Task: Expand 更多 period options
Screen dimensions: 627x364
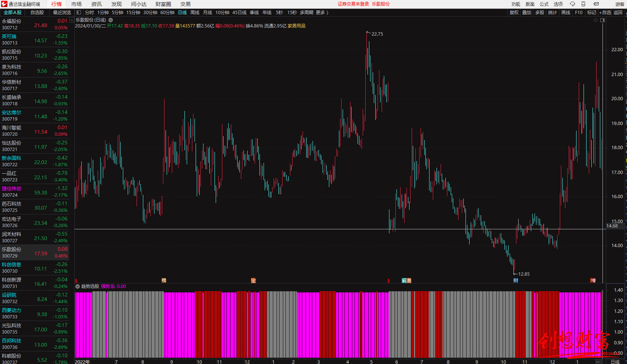Action: coord(322,13)
